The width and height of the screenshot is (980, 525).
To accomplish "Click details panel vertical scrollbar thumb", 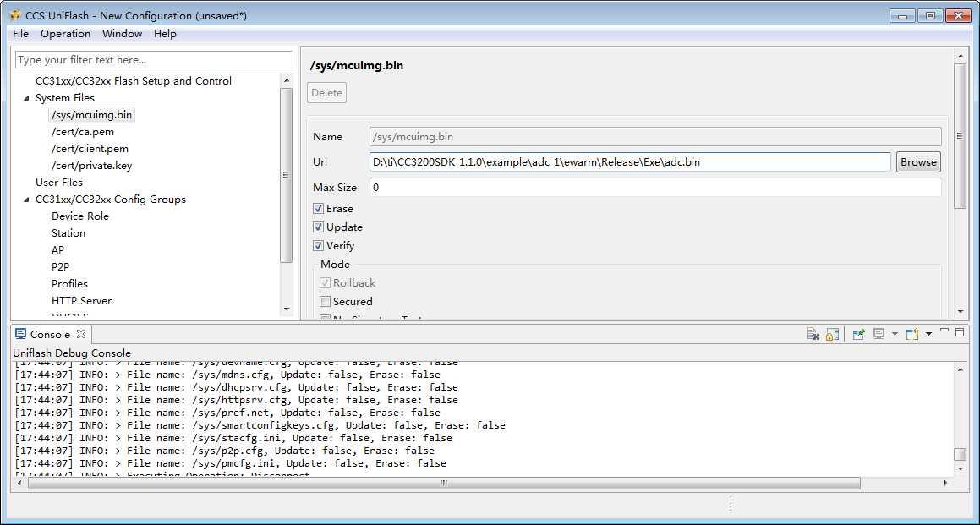I will click(960, 136).
